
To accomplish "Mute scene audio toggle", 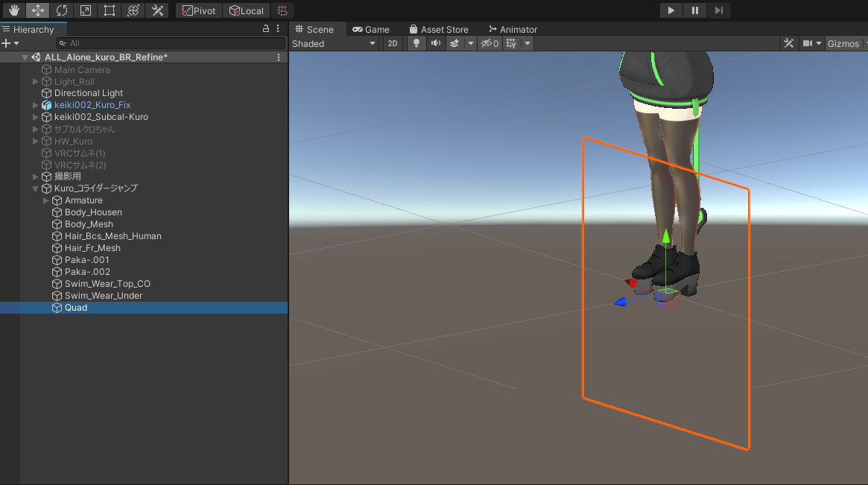I will pyautogui.click(x=436, y=44).
